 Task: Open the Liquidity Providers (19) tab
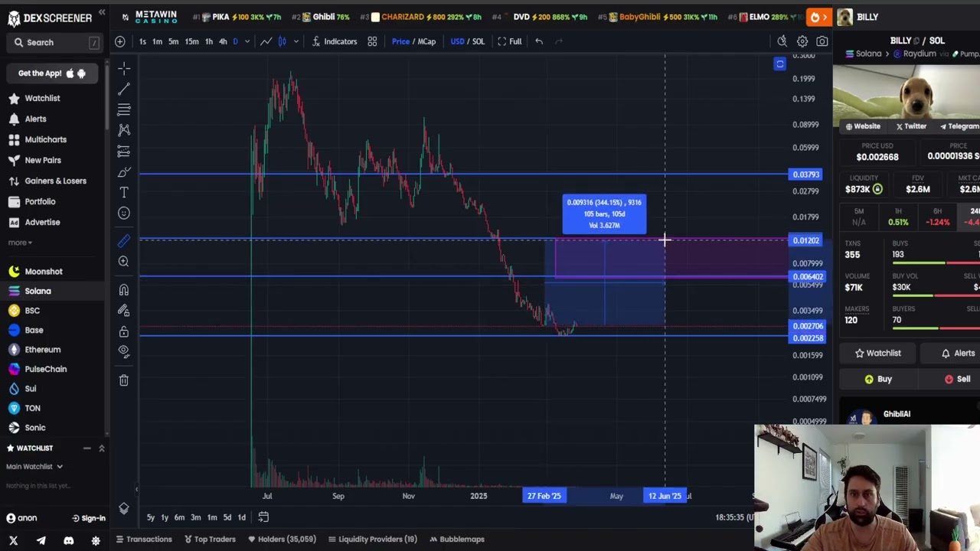372,540
